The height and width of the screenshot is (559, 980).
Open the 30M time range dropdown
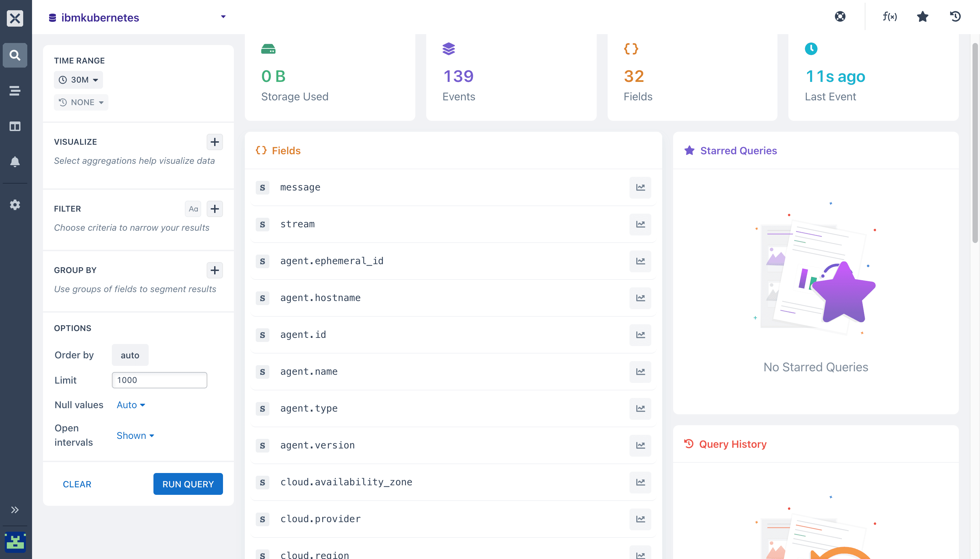pos(78,80)
